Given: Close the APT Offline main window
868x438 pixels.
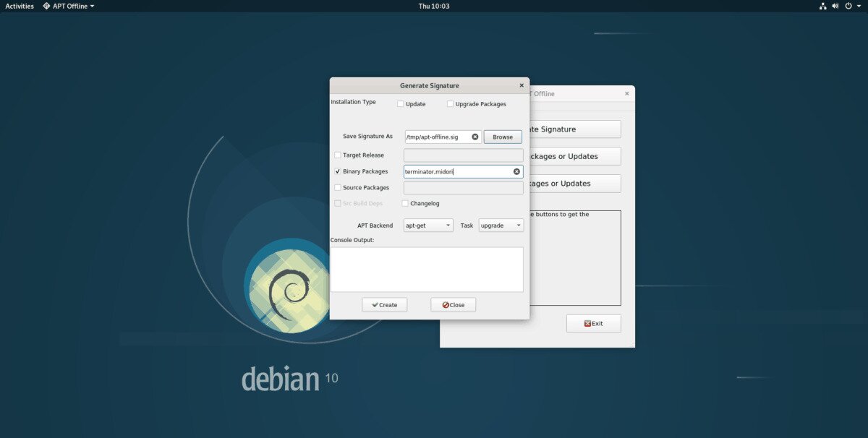Looking at the screenshot, I should pyautogui.click(x=626, y=93).
